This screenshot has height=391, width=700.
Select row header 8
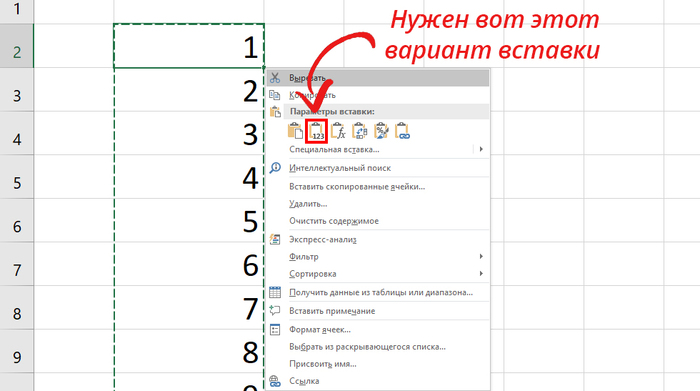coord(17,308)
